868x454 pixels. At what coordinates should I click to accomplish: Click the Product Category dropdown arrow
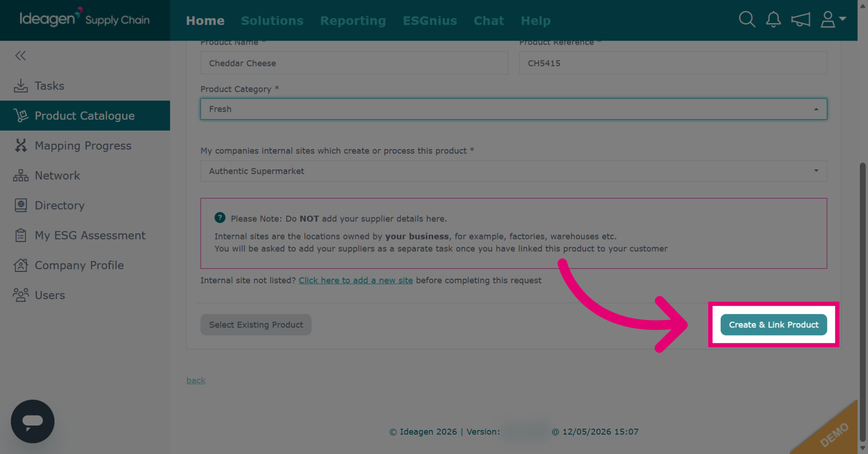pyautogui.click(x=816, y=109)
